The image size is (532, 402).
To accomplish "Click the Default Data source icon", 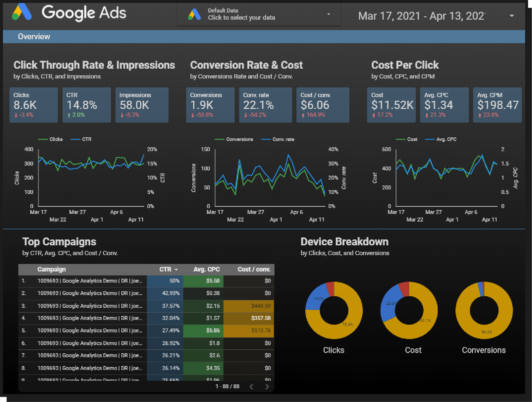I will tap(194, 14).
